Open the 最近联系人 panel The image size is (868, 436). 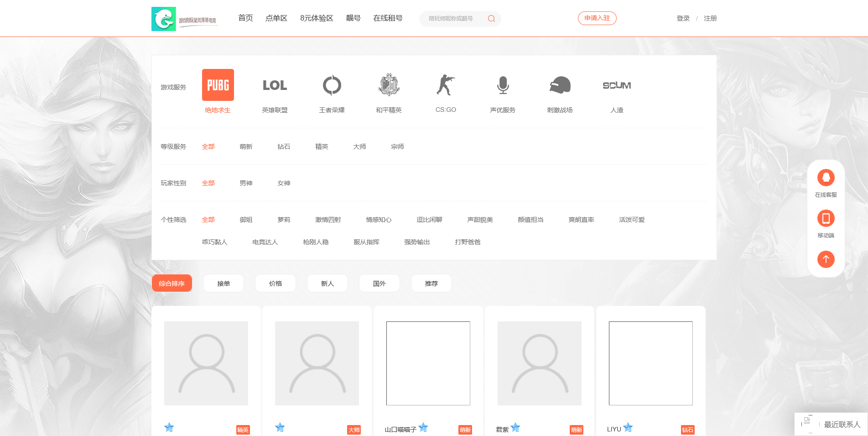pos(831,424)
